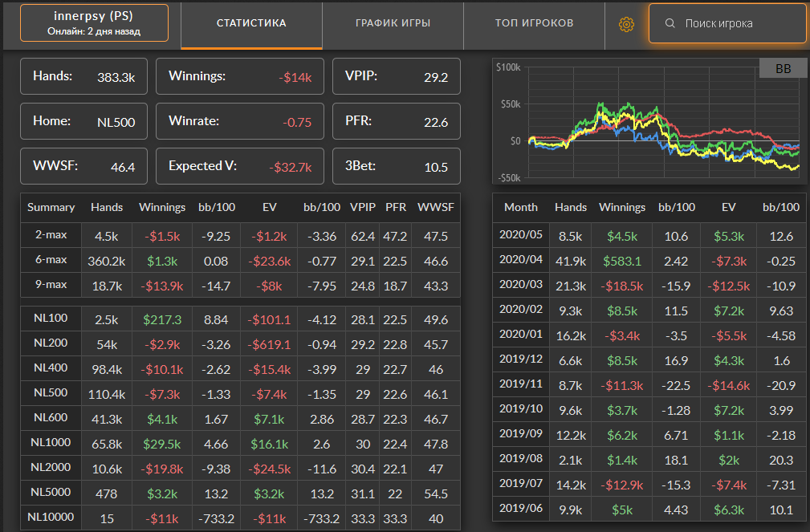Click the 360.2k hands value for 6-max
The width and height of the screenshot is (810, 532).
click(107, 262)
